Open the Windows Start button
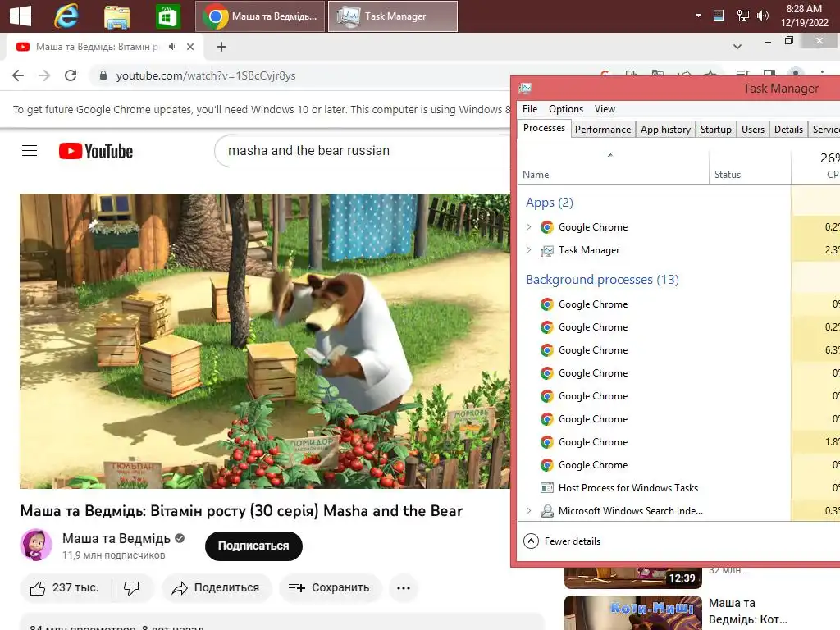The image size is (840, 630). (21, 16)
